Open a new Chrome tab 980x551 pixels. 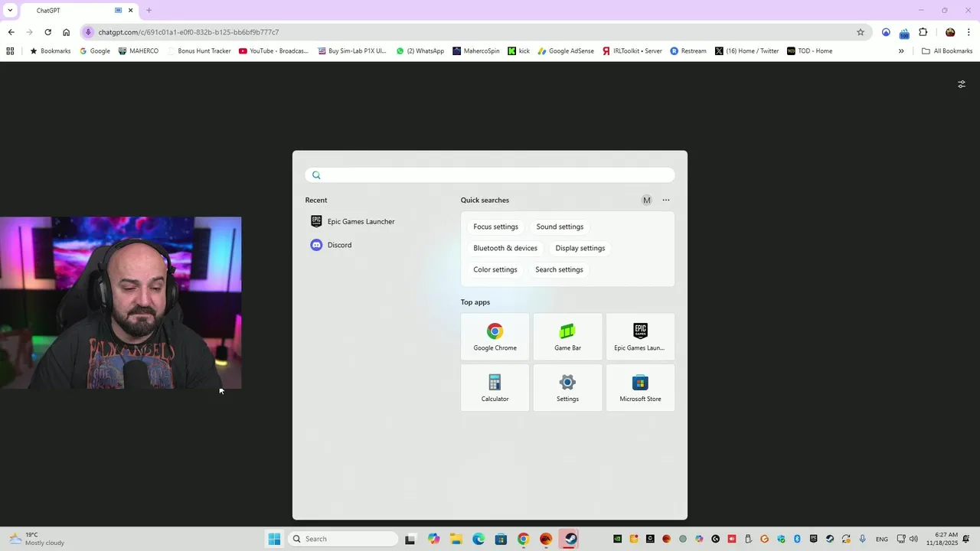tap(149, 11)
